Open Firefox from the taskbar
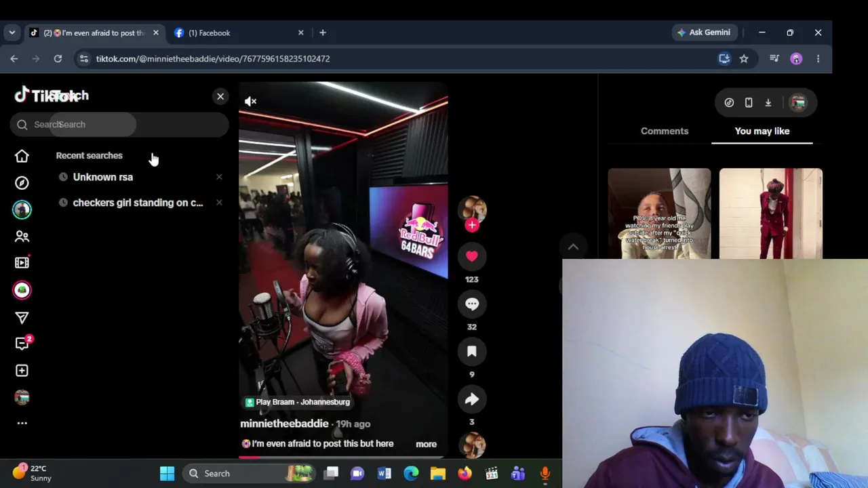 tap(465, 473)
